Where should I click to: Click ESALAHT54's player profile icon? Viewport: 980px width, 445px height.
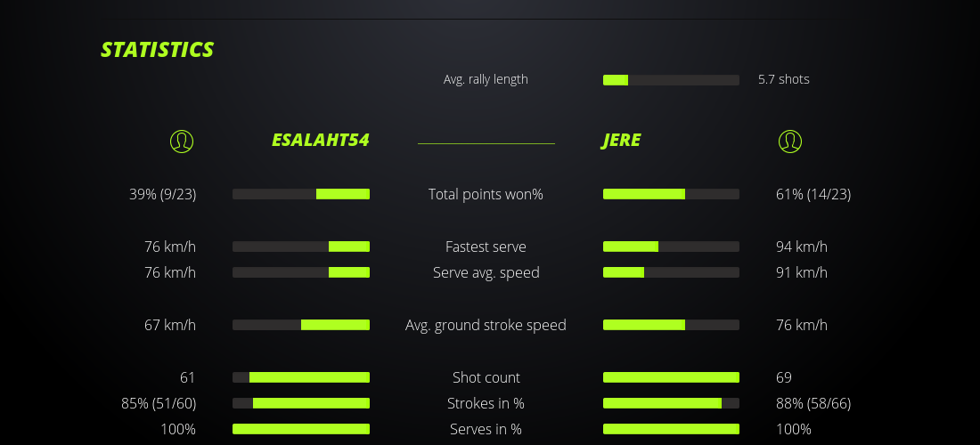(x=181, y=142)
